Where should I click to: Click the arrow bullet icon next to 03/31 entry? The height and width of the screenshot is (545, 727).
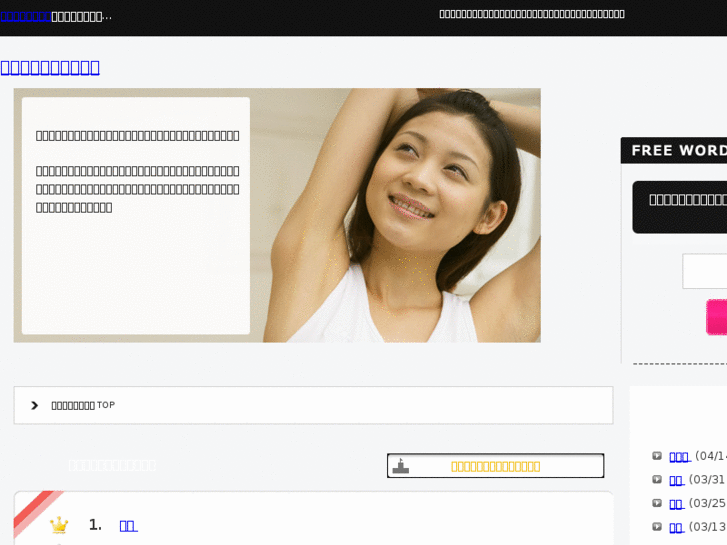657,479
